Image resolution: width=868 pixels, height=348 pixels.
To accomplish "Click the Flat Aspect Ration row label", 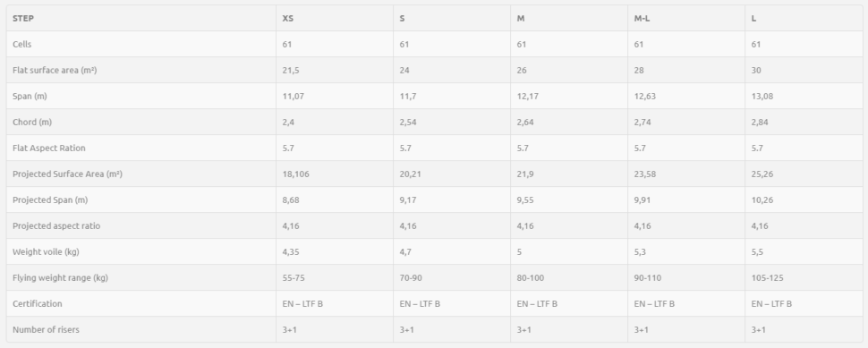I will [48, 149].
